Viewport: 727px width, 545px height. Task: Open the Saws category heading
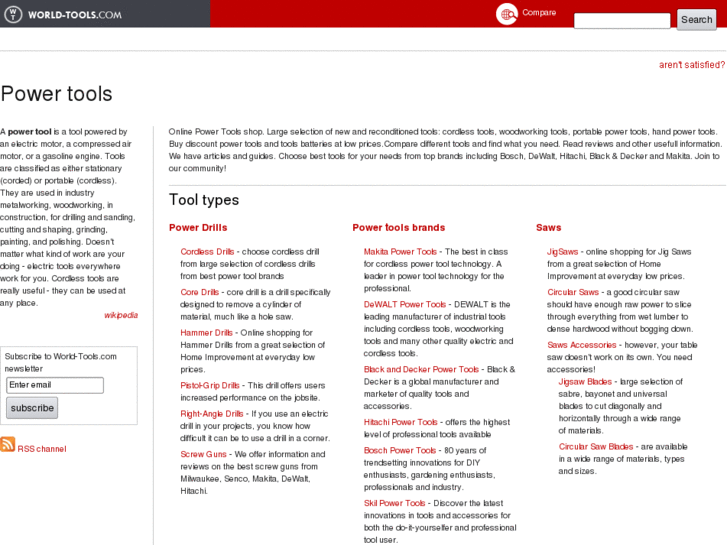pos(548,228)
